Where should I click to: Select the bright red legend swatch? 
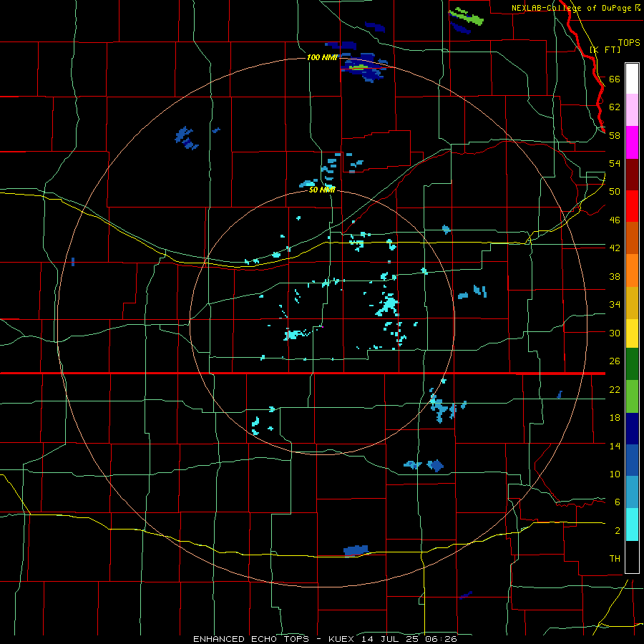[x=632, y=206]
